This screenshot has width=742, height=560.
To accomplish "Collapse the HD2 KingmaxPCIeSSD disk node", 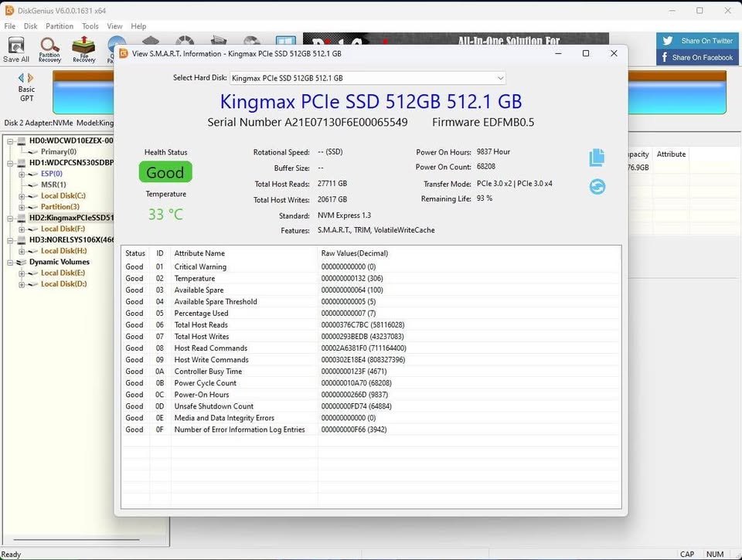I will pos(10,219).
